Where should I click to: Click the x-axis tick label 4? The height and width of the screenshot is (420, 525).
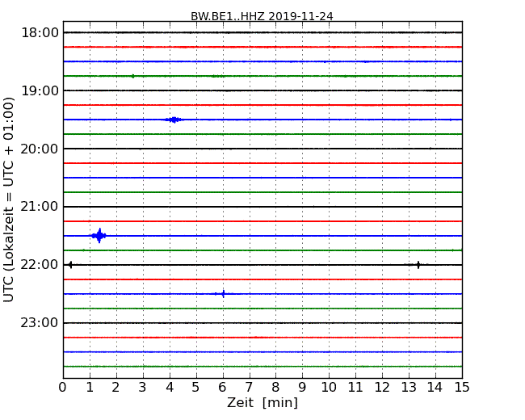[170, 388]
